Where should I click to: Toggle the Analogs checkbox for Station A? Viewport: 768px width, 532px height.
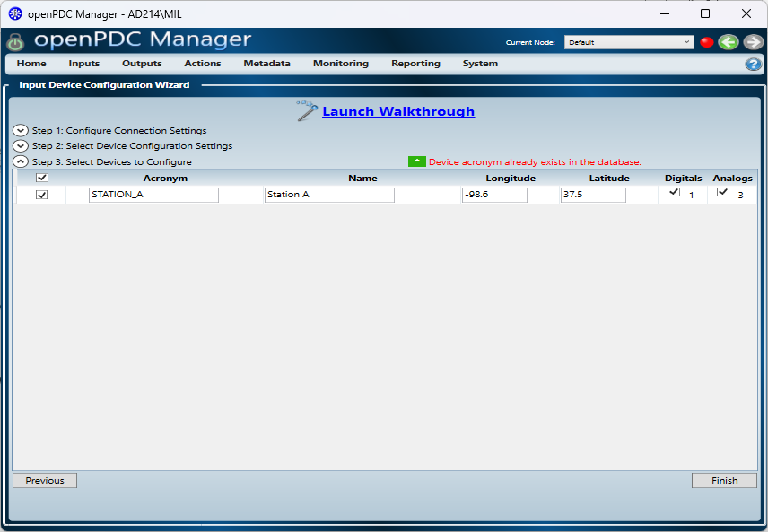(723, 192)
